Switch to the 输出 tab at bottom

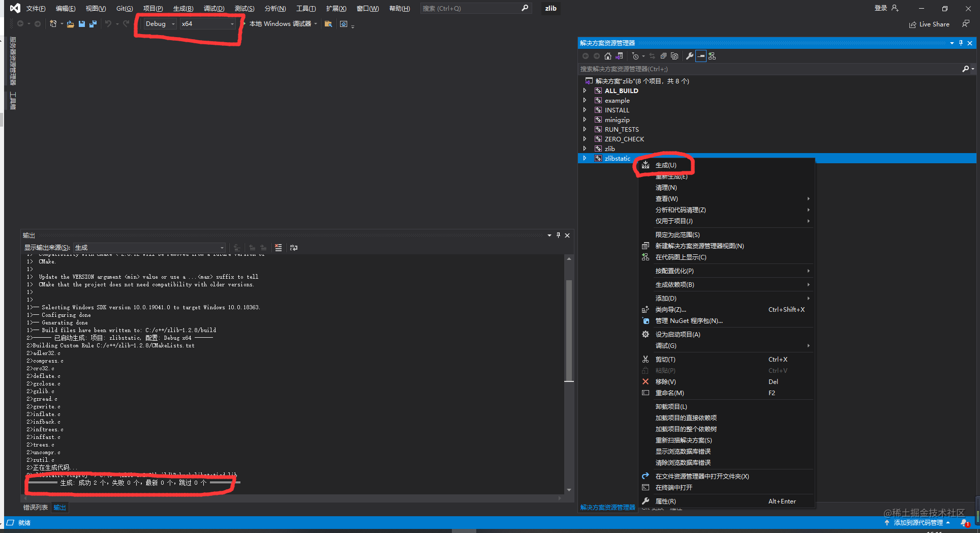(x=59, y=507)
